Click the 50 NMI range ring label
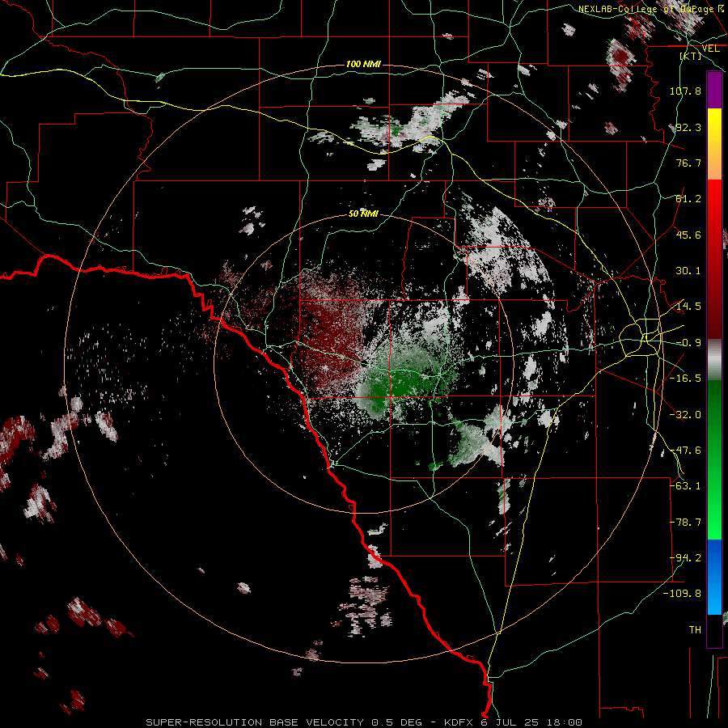 363,214
